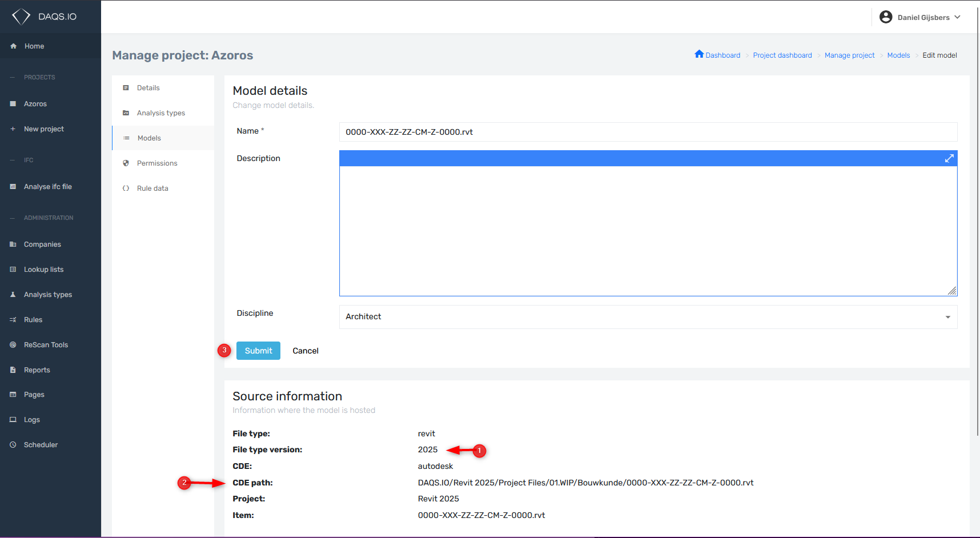This screenshot has width=980, height=538.
Task: Click the user avatar icon
Action: [x=886, y=17]
